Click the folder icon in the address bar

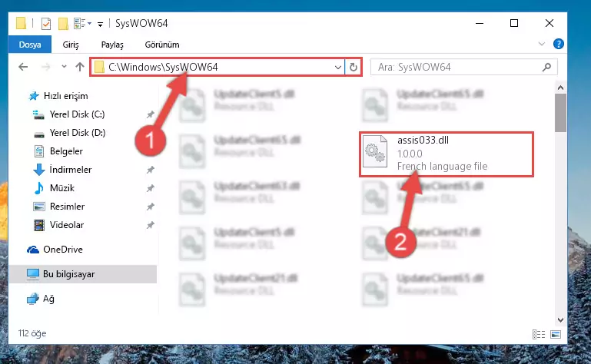pos(99,67)
